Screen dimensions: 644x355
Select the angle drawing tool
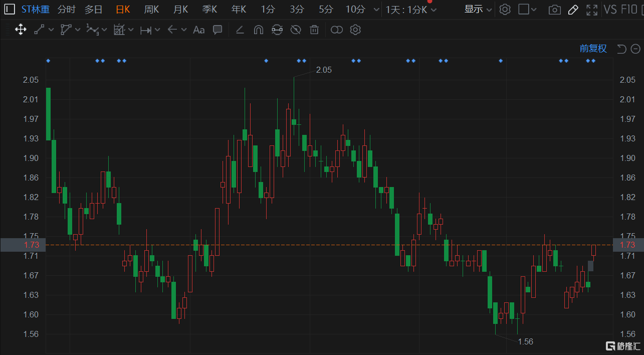(240, 30)
